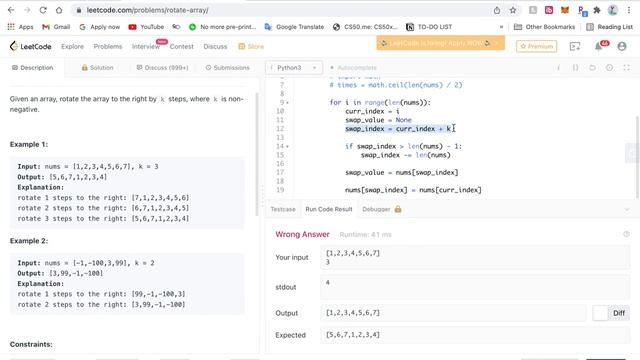Open the Discuss nav item
Screen dimensions: 640x360
[x=215, y=47]
